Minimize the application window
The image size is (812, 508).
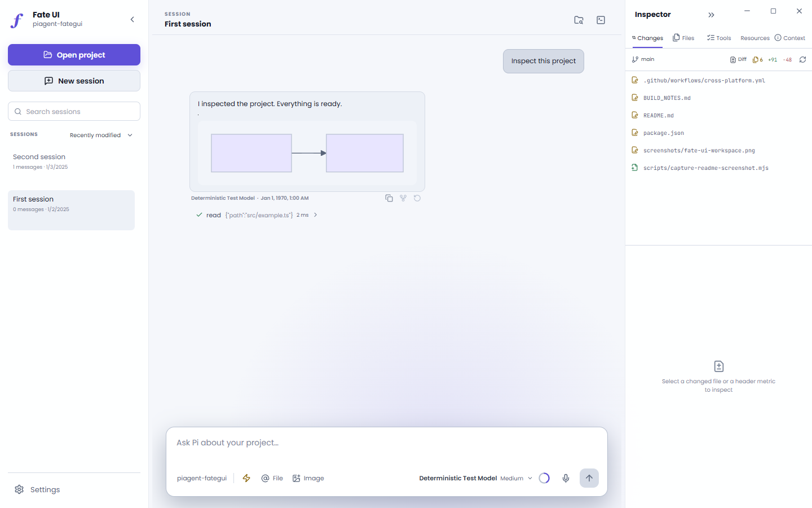(x=747, y=11)
